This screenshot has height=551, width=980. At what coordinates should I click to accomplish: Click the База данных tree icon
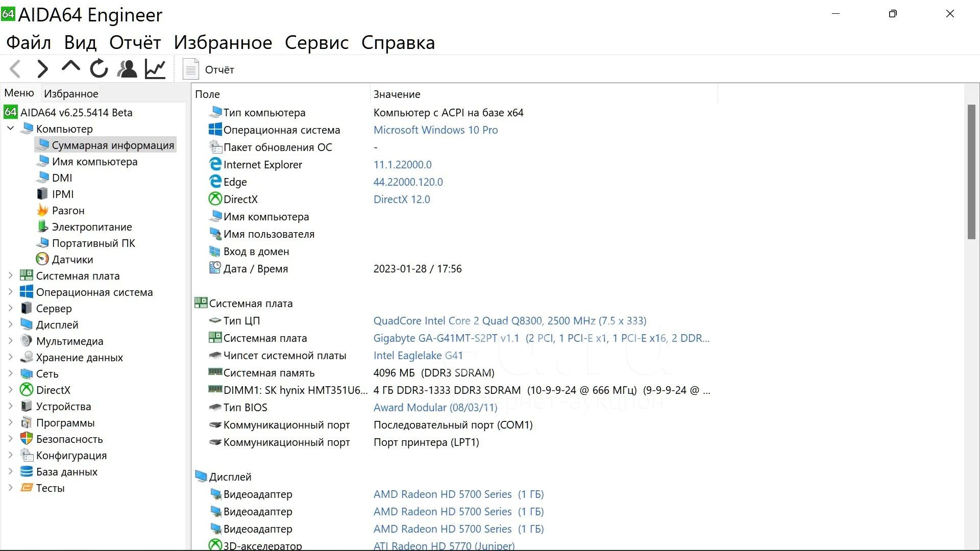27,471
